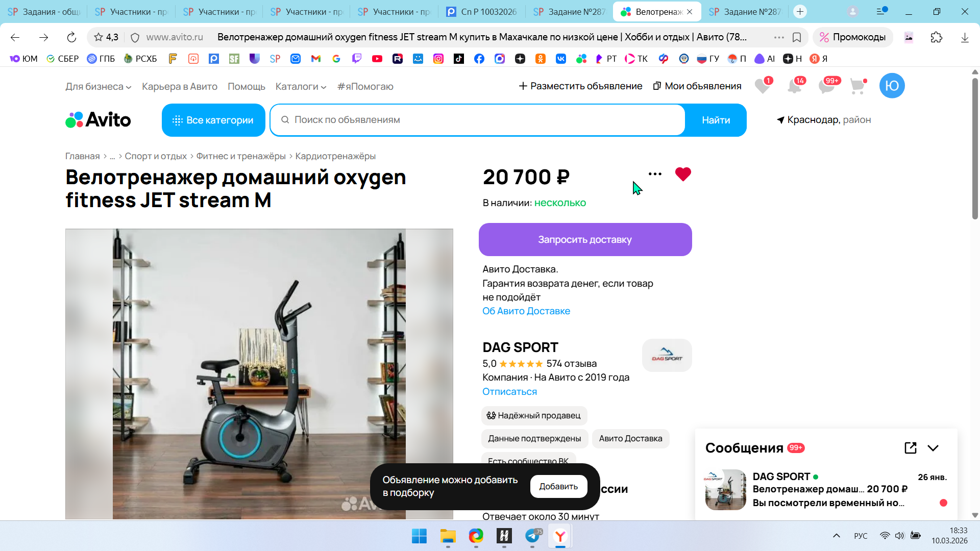
Task: Toggle the red favorite heart on listing
Action: click(x=682, y=174)
